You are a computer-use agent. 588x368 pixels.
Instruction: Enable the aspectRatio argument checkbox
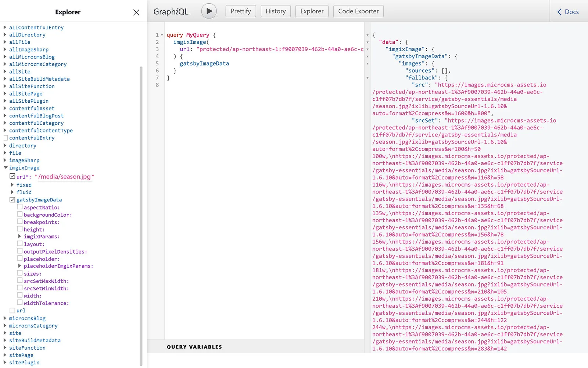20,207
